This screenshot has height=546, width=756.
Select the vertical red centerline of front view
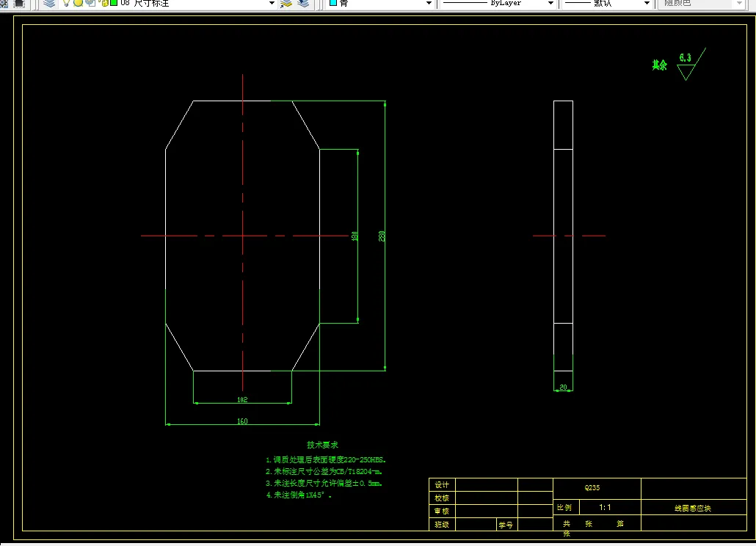tap(242, 233)
